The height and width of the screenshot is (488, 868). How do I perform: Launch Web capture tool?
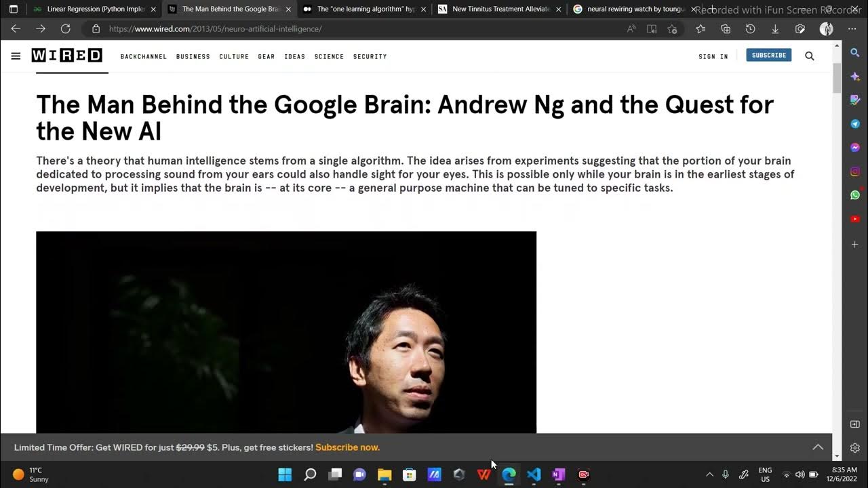pos(800,29)
